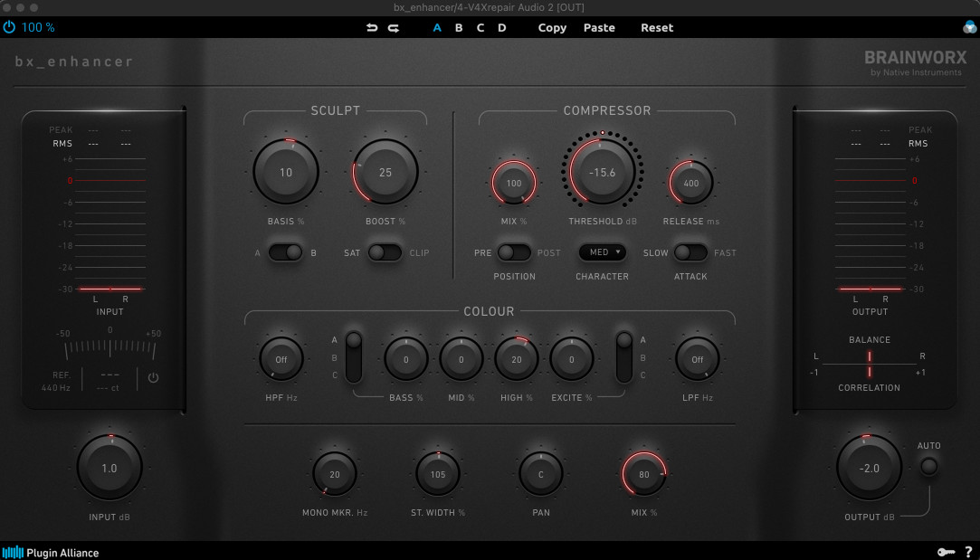980x560 pixels.
Task: Select preset slot D
Action: [502, 27]
